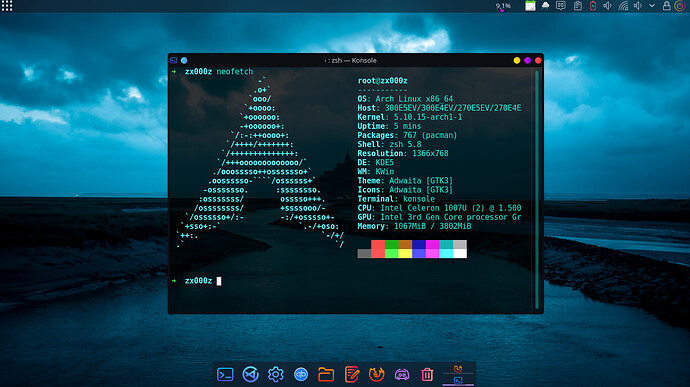Open the weather widget in the system tray
Screen dimensions: 690x387
[x=545, y=6]
